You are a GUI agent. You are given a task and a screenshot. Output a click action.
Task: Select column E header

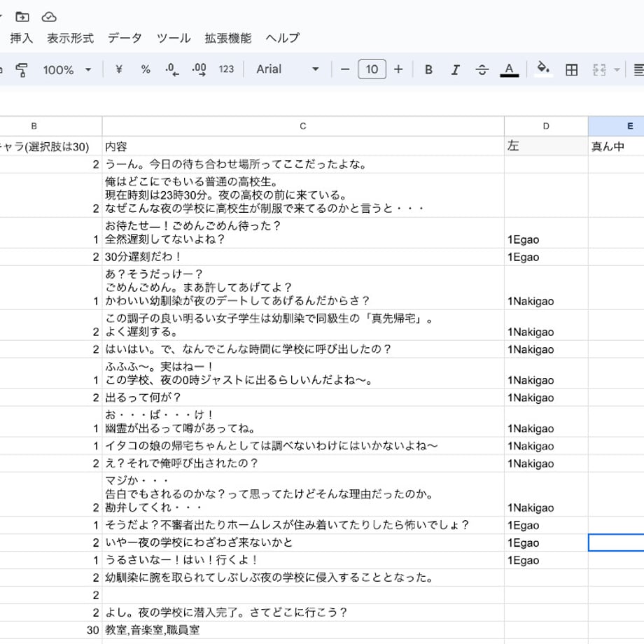(616, 126)
